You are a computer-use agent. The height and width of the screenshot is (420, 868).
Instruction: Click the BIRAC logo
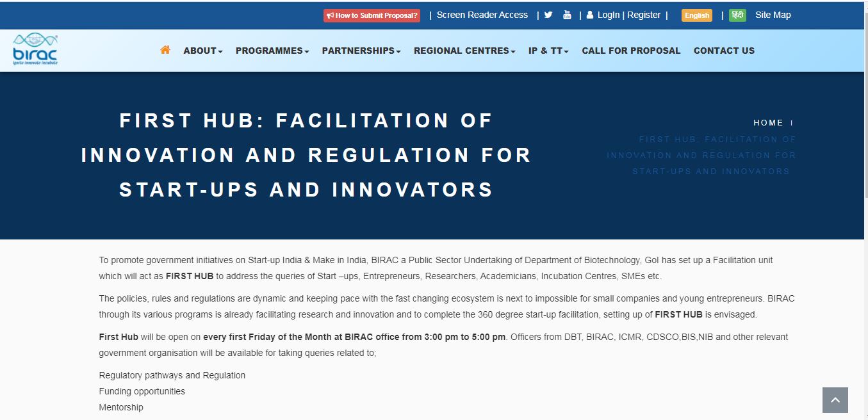[x=35, y=49]
